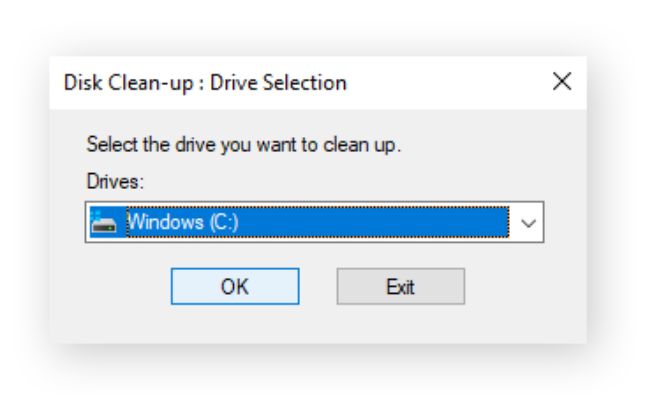Click the 'Drive Selection' words in title bar
The image size is (645, 400).
coord(278,82)
